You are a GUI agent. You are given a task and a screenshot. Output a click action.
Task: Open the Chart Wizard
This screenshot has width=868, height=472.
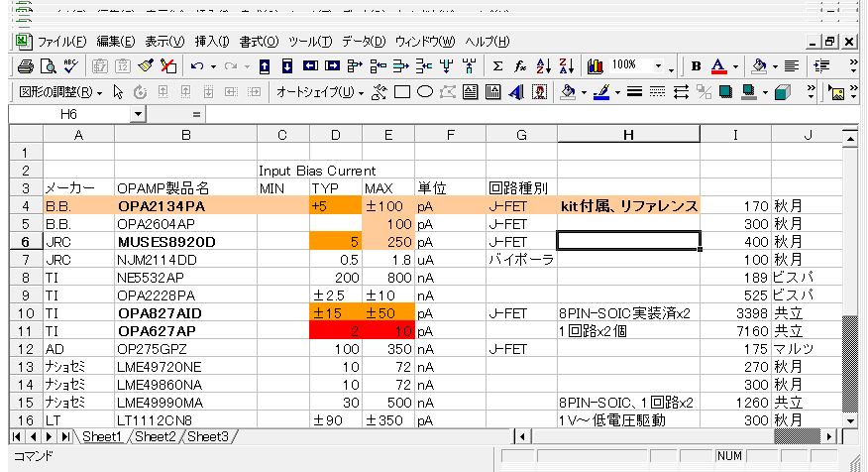point(596,66)
